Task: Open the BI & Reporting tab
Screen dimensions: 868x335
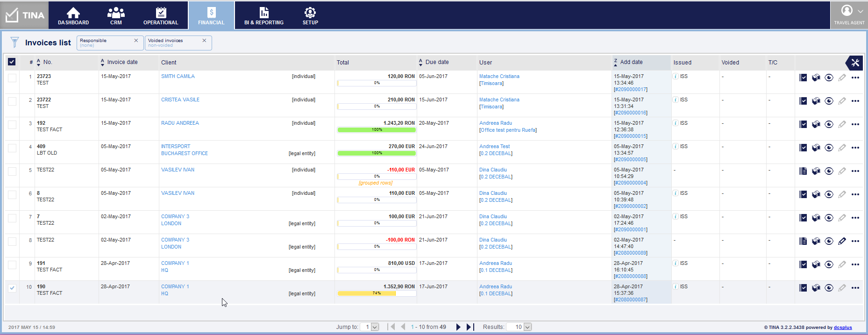Action: [263, 15]
